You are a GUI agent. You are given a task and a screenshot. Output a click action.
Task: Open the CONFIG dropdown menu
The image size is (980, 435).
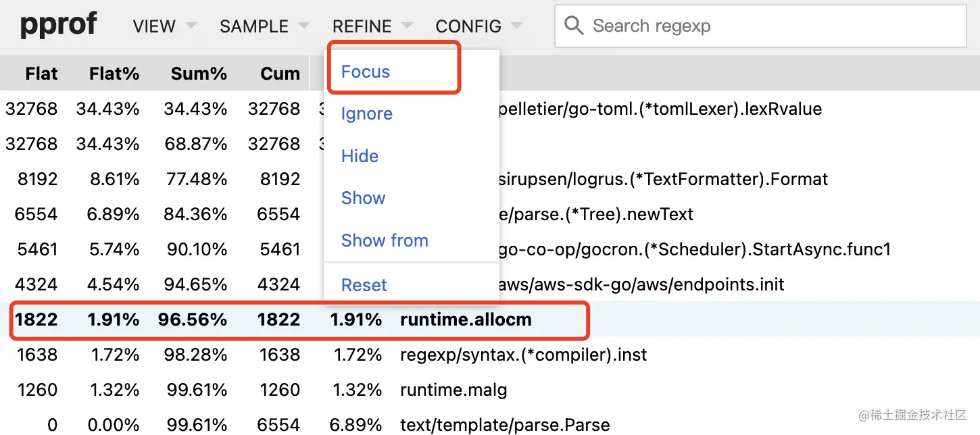479,26
